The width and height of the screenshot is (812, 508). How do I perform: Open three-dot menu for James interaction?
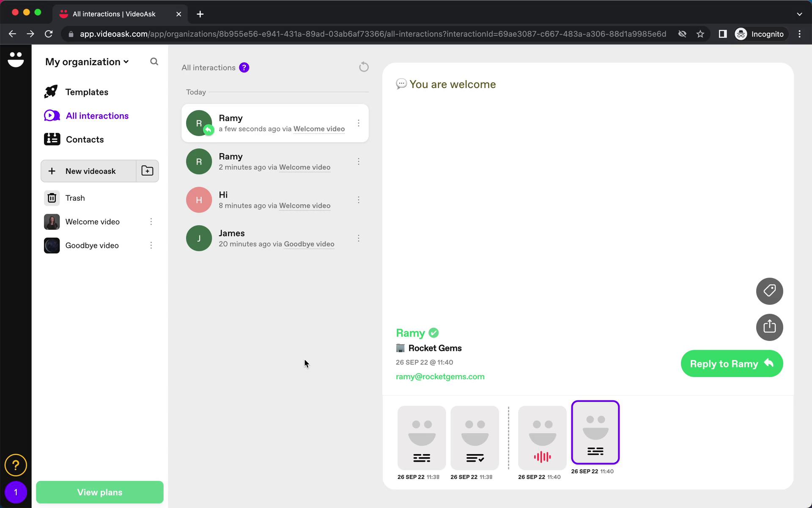point(359,238)
